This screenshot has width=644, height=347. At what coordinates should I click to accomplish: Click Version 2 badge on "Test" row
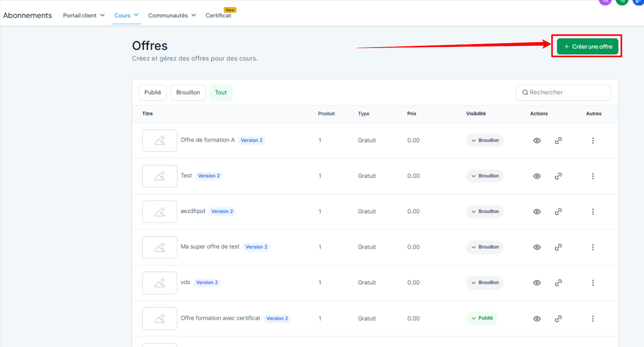209,176
